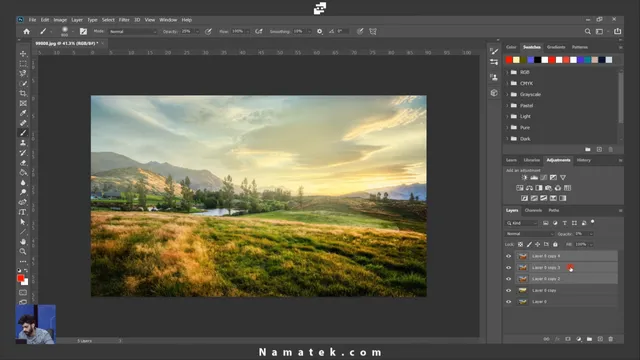Viewport: 640px width, 360px height.
Task: Click the red foreground color swatch
Action: [x=20, y=278]
